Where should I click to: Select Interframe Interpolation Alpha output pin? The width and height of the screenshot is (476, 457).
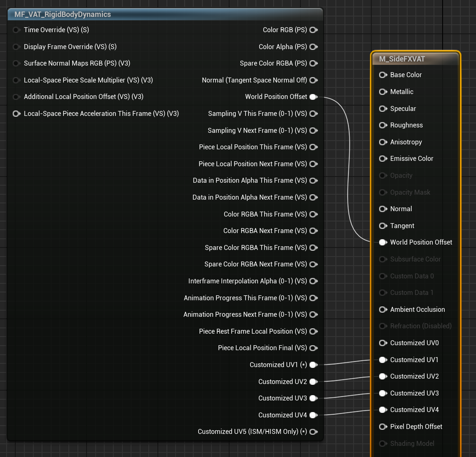(314, 281)
